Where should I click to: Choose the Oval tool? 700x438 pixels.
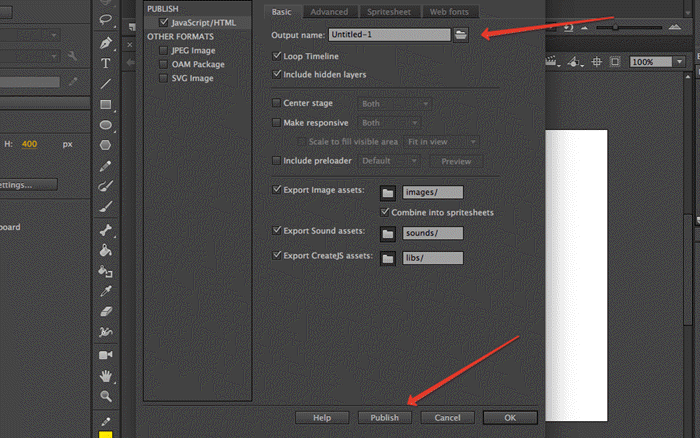pyautogui.click(x=105, y=124)
